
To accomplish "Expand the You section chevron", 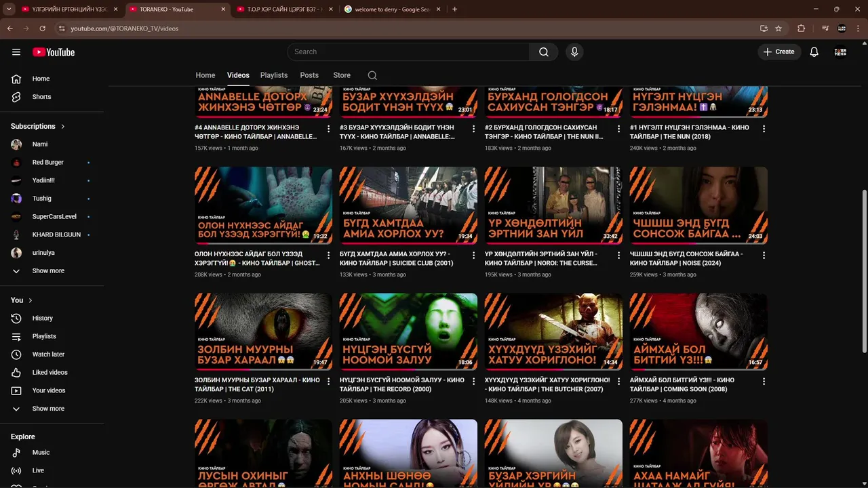I will (30, 300).
